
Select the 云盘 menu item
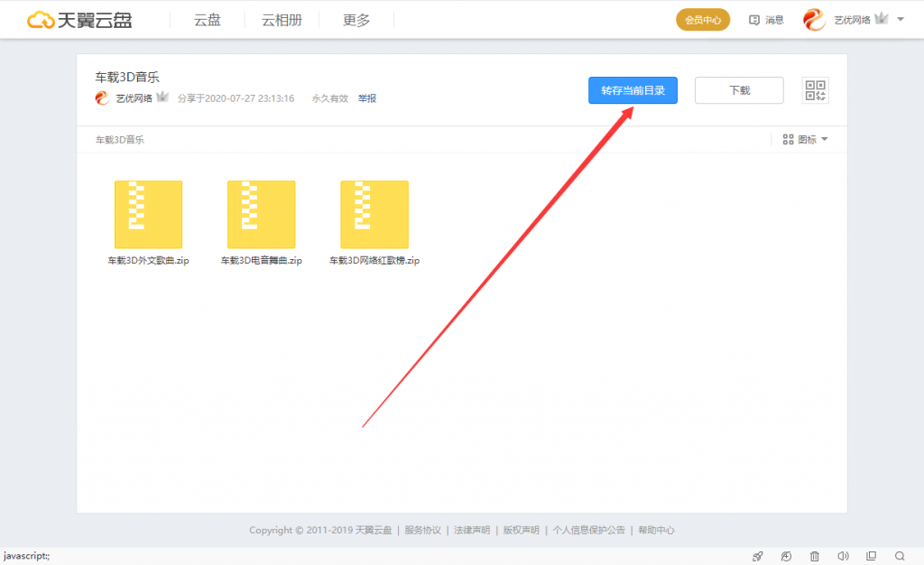207,19
